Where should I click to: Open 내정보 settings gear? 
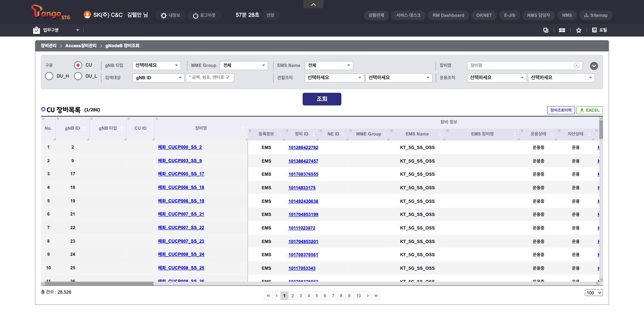click(164, 16)
